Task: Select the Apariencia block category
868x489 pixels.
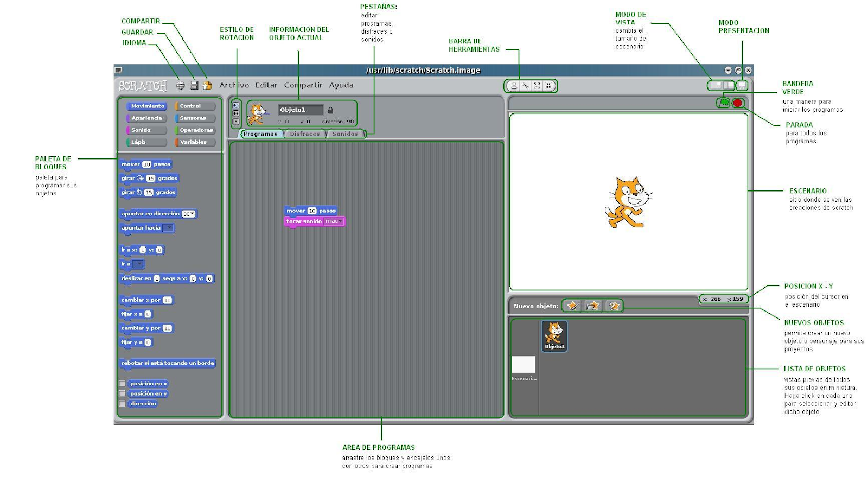Action: pos(147,118)
